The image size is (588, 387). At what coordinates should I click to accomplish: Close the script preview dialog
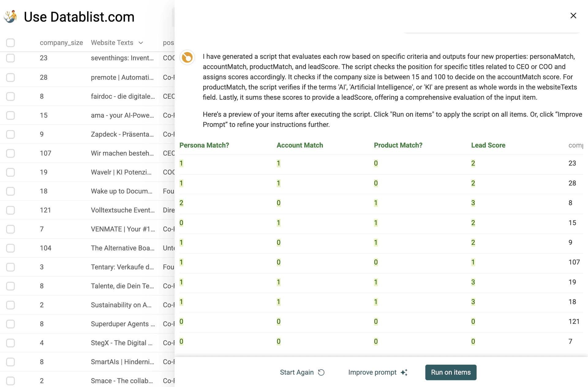(x=573, y=15)
